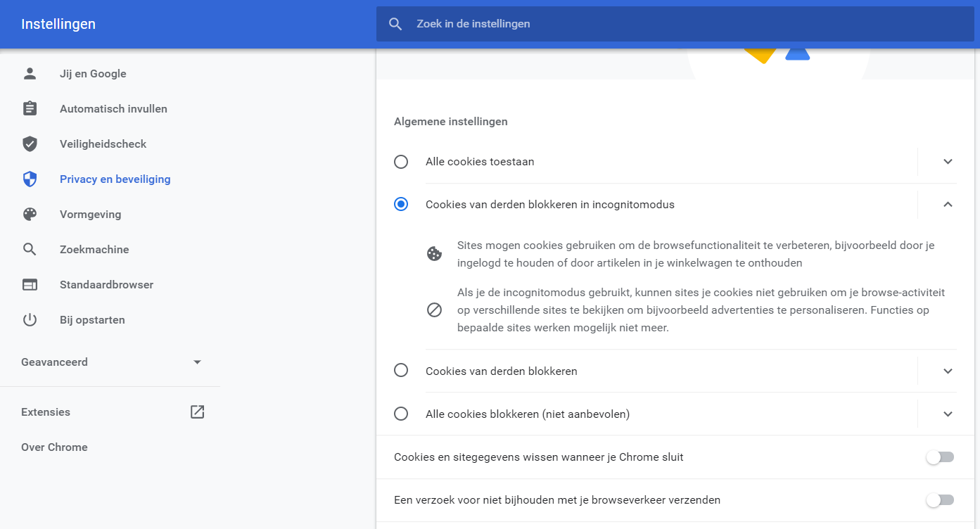Expand the Geavanceerd section arrow
The height and width of the screenshot is (529, 980).
pos(197,362)
